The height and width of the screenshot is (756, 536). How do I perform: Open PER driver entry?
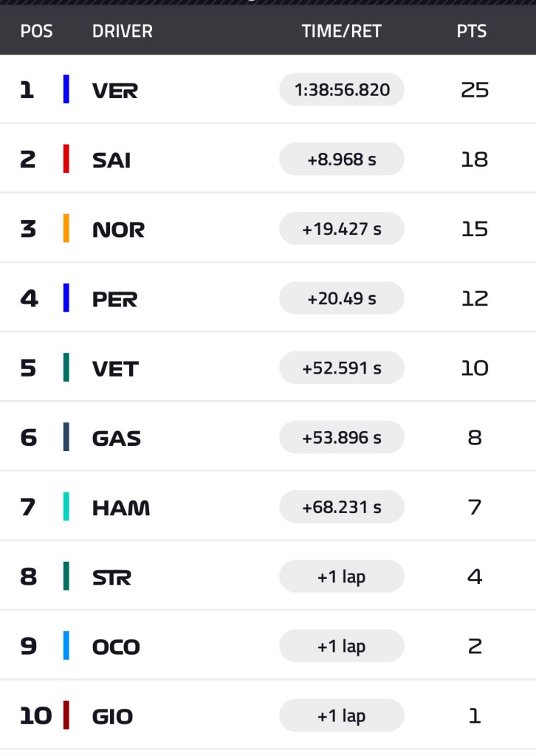[114, 298]
